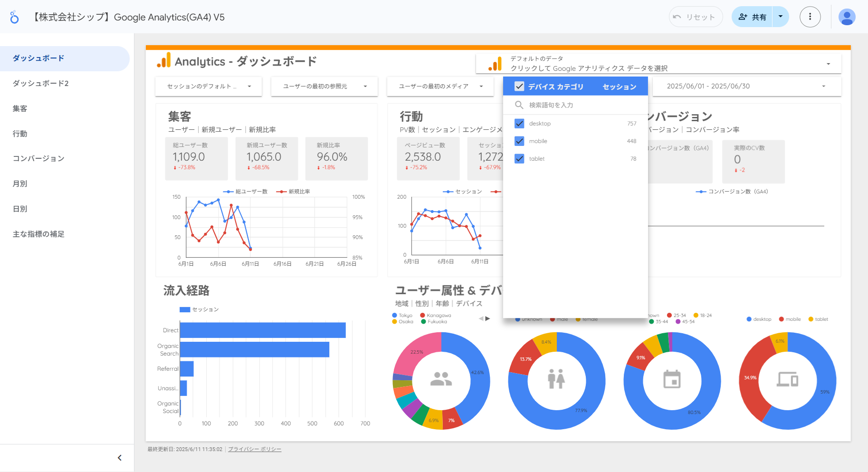868x472 pixels.
Task: Click the people icon in the region donut
Action: tap(441, 379)
